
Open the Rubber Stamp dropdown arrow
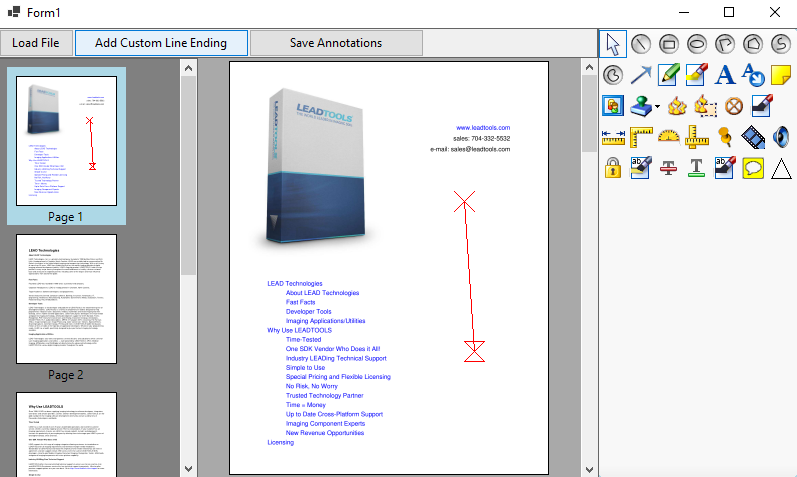pyautogui.click(x=657, y=107)
